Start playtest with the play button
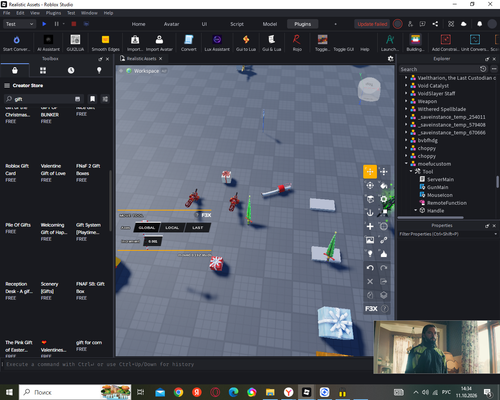 tap(44, 24)
